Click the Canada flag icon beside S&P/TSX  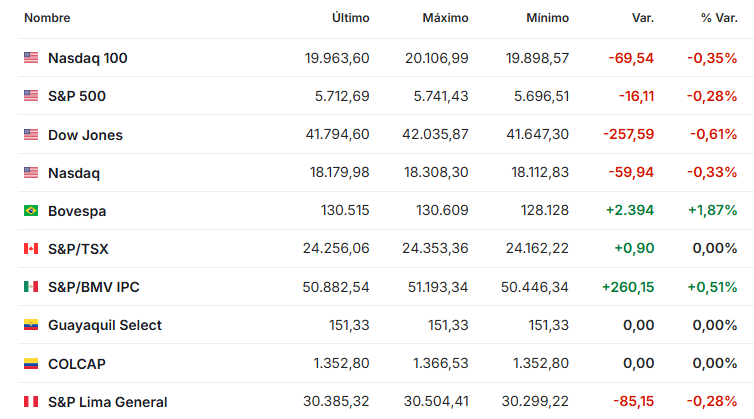pyautogui.click(x=31, y=249)
